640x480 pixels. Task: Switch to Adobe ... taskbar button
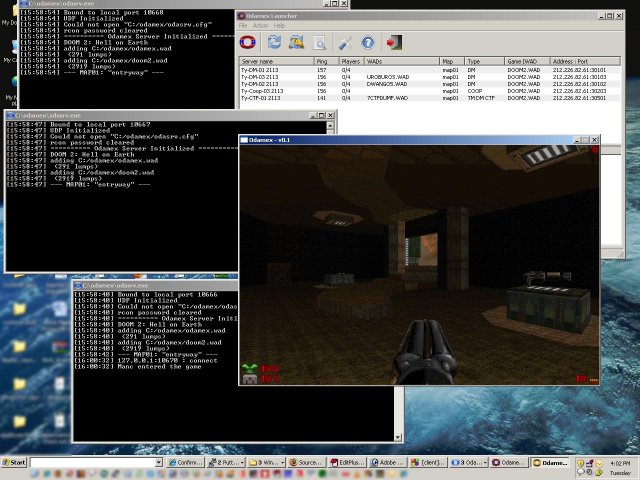click(387, 462)
